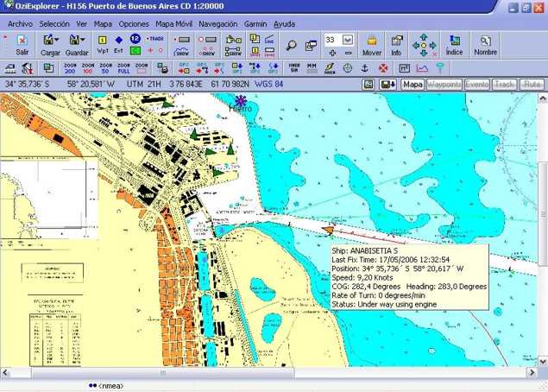Click the lifebuoy man overboard icon
548x392 pixels.
click(383, 68)
